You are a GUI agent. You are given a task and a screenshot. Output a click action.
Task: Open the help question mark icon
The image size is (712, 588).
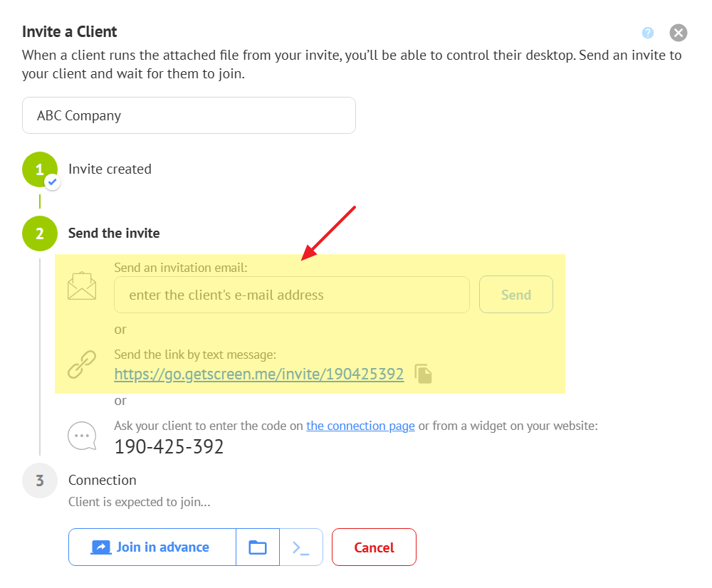[648, 33]
